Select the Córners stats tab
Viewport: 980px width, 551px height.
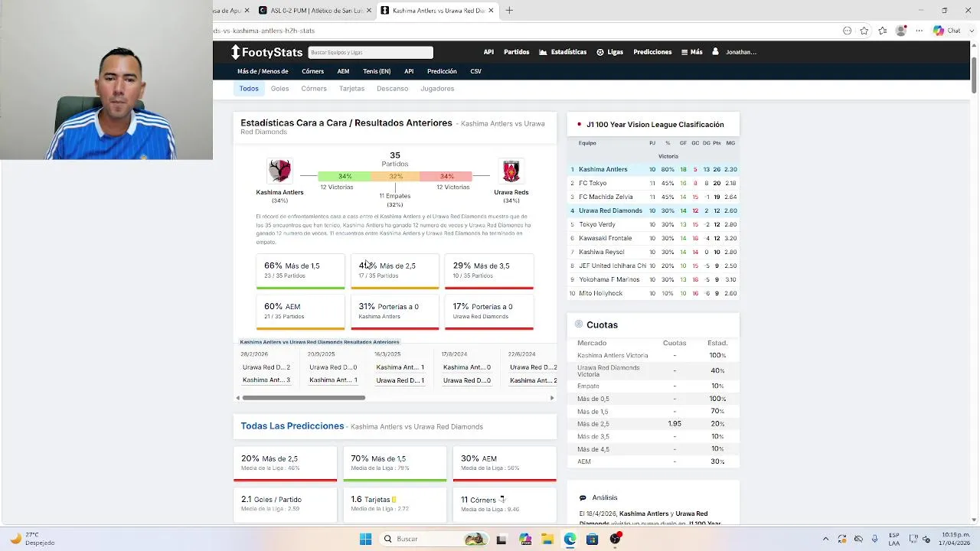314,88
